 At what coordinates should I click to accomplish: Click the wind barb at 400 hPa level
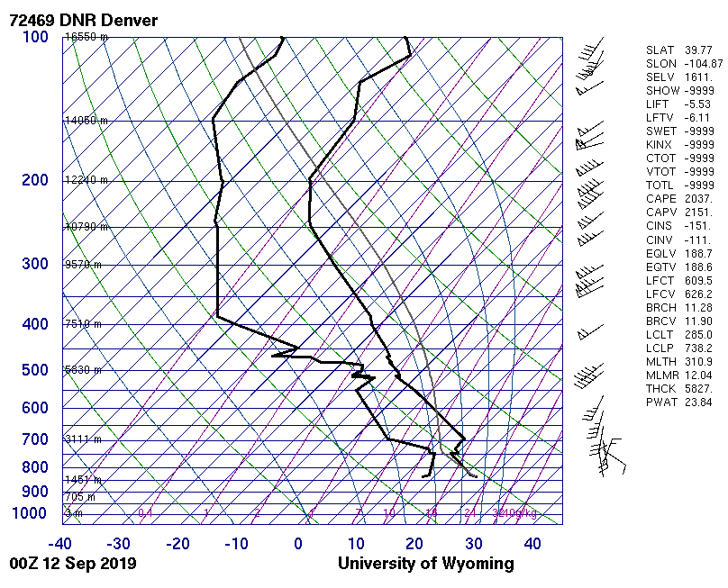591,331
